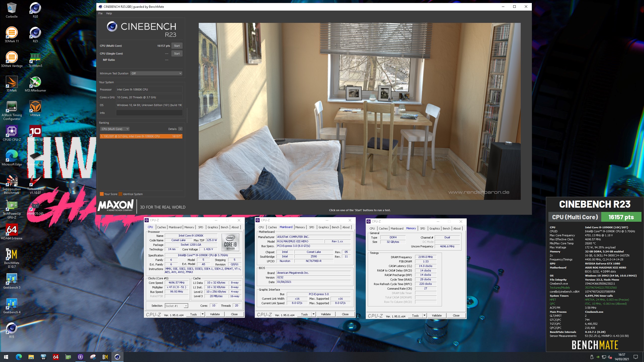Open the TurboV Core V1.10.07 shortcut

click(x=35, y=185)
